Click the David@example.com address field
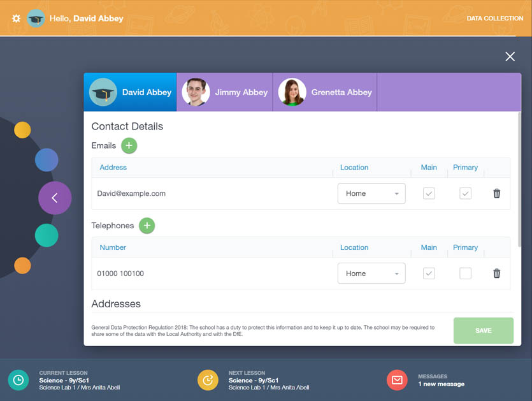532x401 pixels. 131,194
